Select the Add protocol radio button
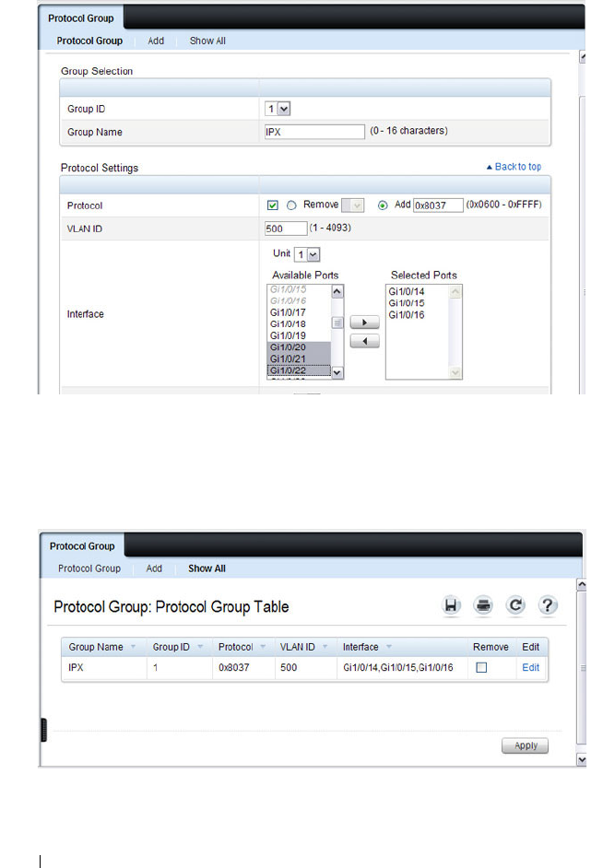This screenshot has width=591, height=868. click(x=383, y=205)
